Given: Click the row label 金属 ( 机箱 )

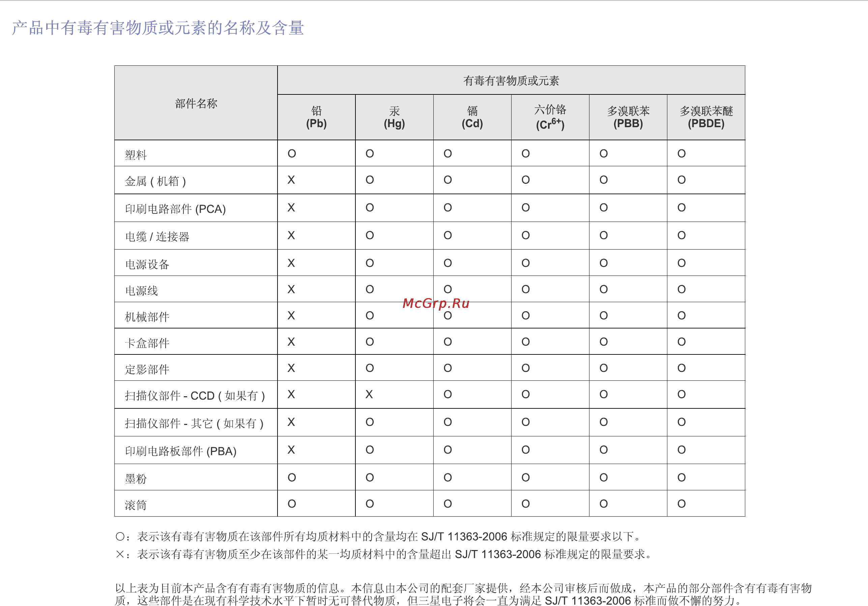Looking at the screenshot, I should 155,181.
